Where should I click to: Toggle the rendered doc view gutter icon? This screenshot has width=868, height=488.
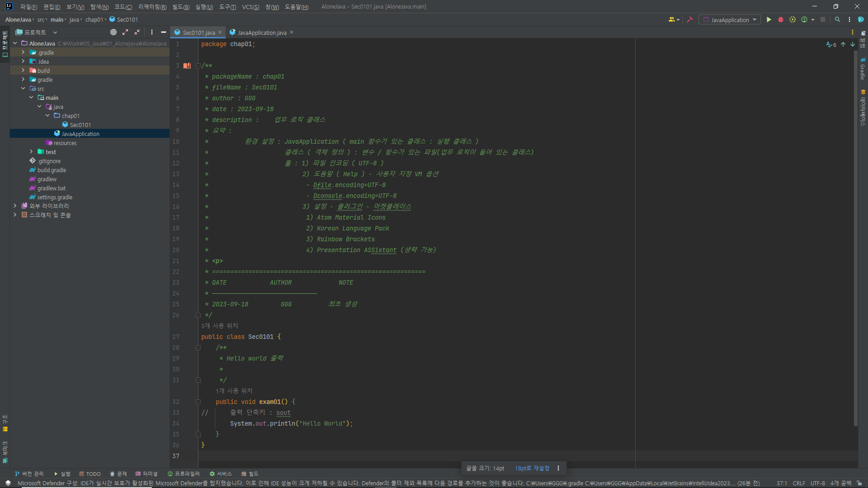coord(187,66)
